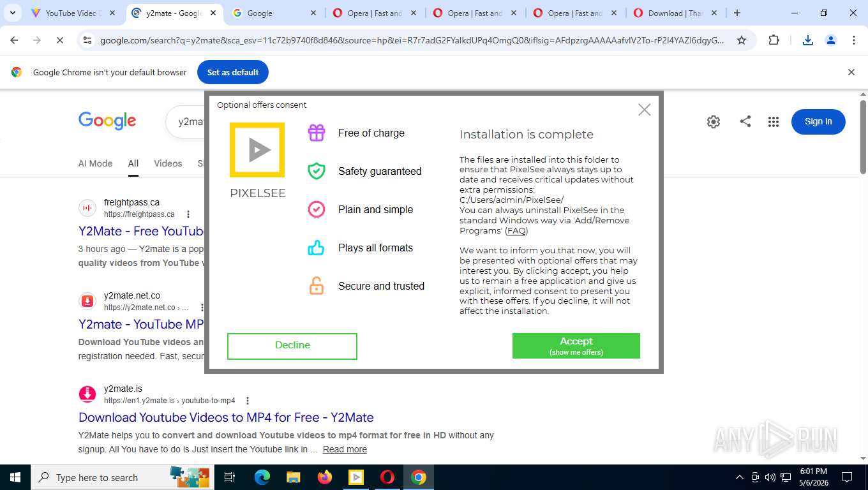868x490 pixels.
Task: Click the Plays all formats thumbs-up icon
Action: tap(317, 248)
